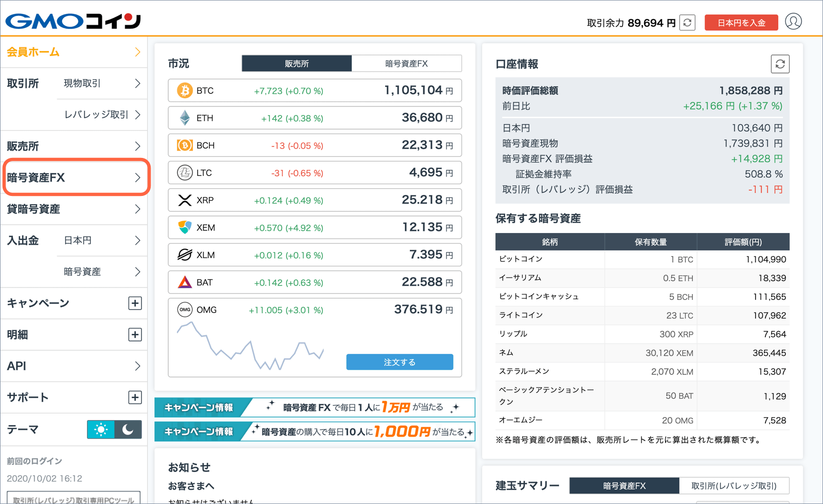Open 日本円 under 入出金
The width and height of the screenshot is (823, 504).
pos(102,240)
